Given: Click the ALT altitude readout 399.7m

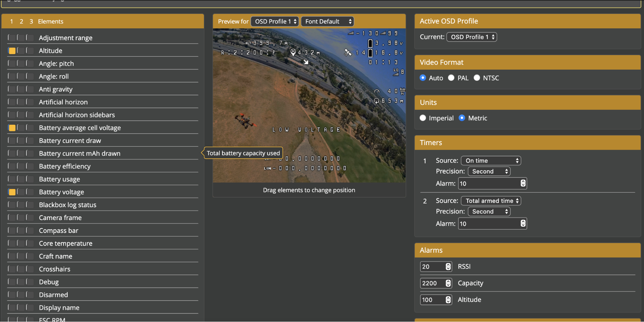Looking at the screenshot, I should point(266,43).
